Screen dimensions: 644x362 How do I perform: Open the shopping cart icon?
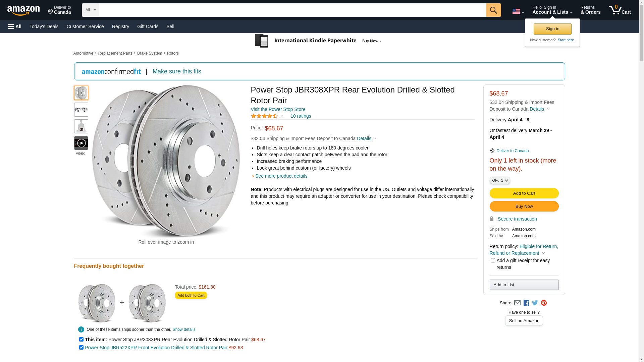(619, 10)
